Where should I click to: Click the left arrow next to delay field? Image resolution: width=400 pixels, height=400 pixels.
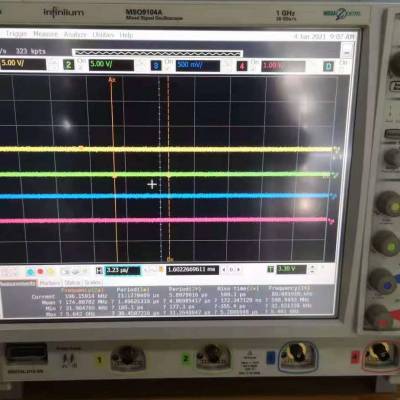point(224,269)
